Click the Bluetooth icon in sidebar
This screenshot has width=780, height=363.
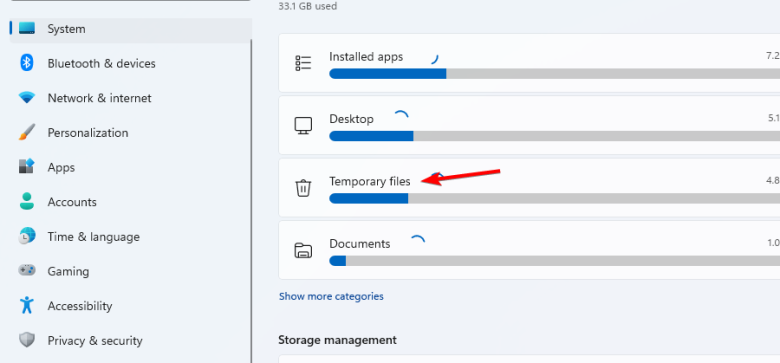[27, 63]
